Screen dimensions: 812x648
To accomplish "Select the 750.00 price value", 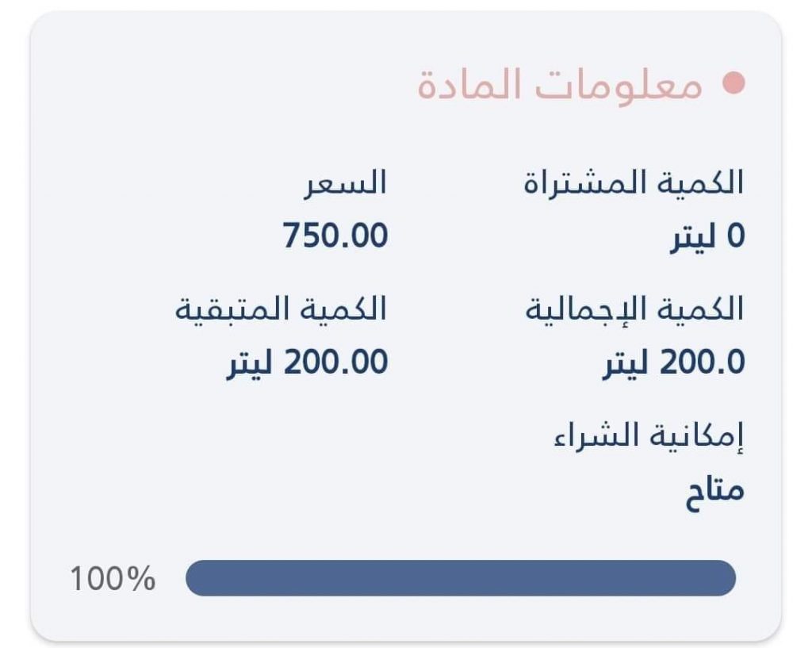I will coord(335,235).
